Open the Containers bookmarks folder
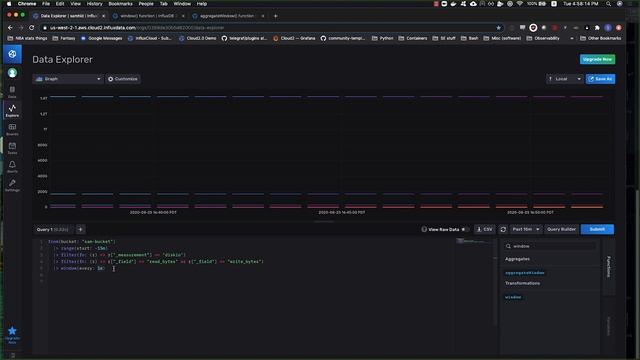Viewport: 640px width, 360px height. [412, 38]
